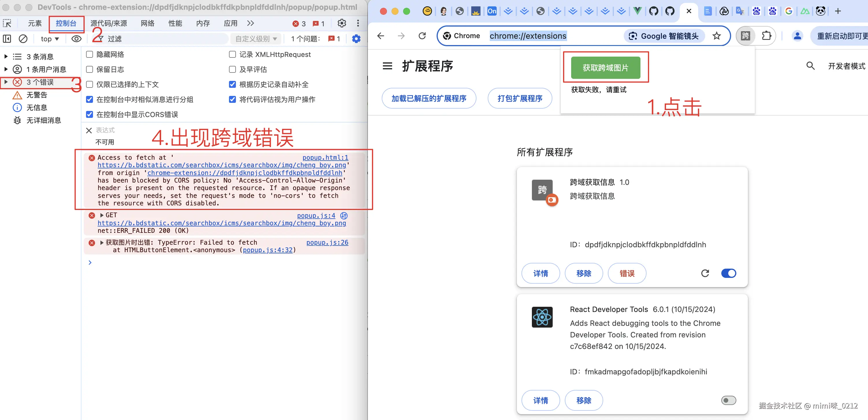
Task: Enable the React Developer Tools toggle
Action: (x=728, y=400)
